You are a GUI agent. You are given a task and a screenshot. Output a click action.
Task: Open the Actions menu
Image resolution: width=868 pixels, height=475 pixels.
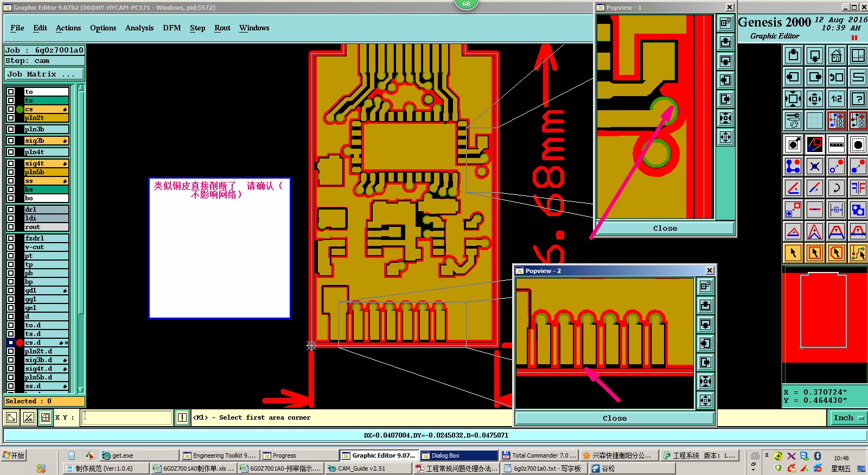click(x=68, y=28)
